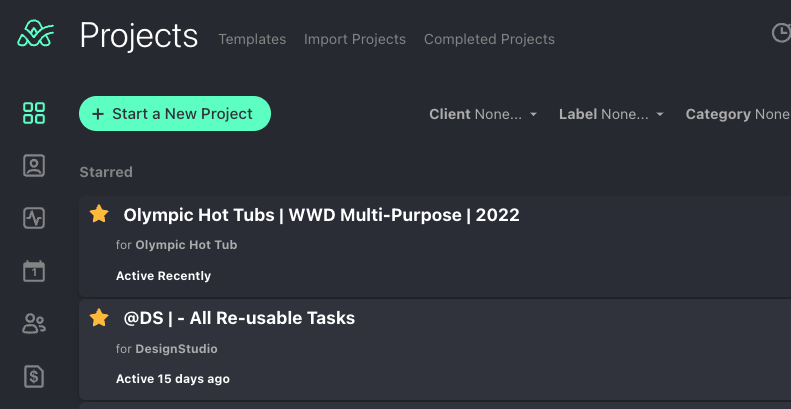791x409 pixels.
Task: Click the ActiveCollab logo icon
Action: pos(35,33)
